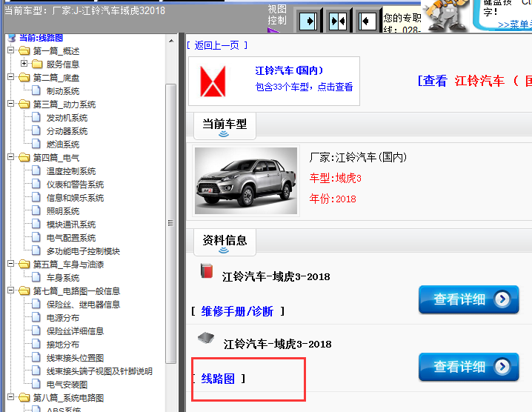Click the >>菜单 link at top right
This screenshot has width=532, height=412.
(x=515, y=24)
